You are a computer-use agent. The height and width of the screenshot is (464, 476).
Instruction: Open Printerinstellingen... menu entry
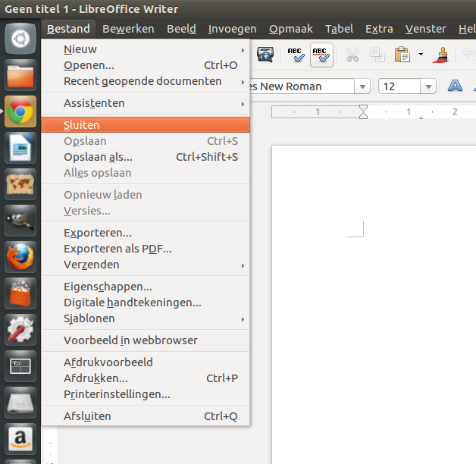pyautogui.click(x=146, y=394)
